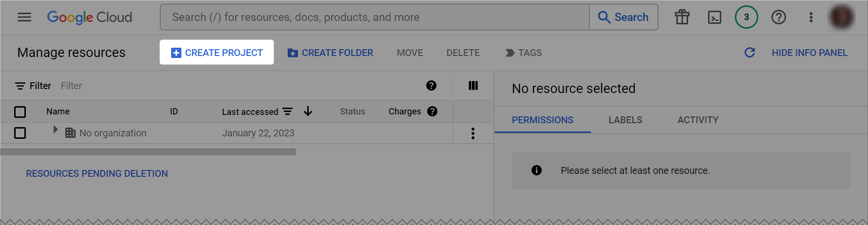Open the notifications badge showing 3

click(x=746, y=18)
